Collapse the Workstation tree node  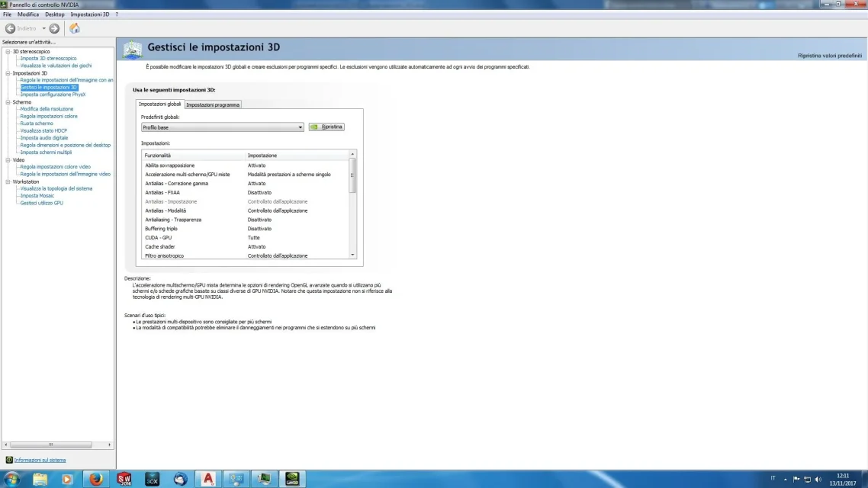click(x=8, y=181)
